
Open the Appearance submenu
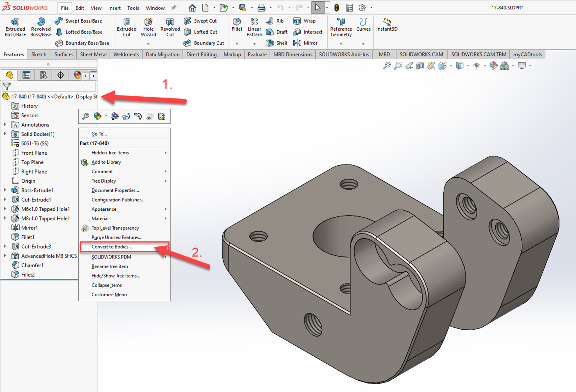125,209
